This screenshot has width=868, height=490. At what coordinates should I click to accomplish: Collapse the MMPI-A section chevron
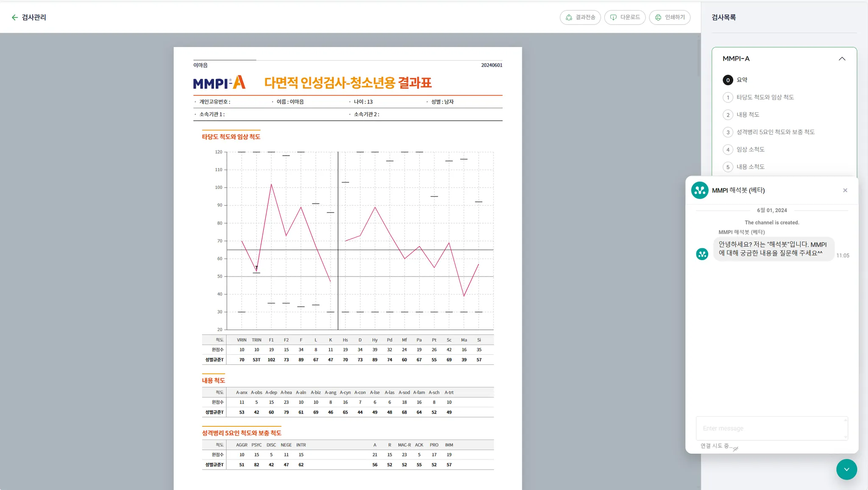tap(842, 59)
